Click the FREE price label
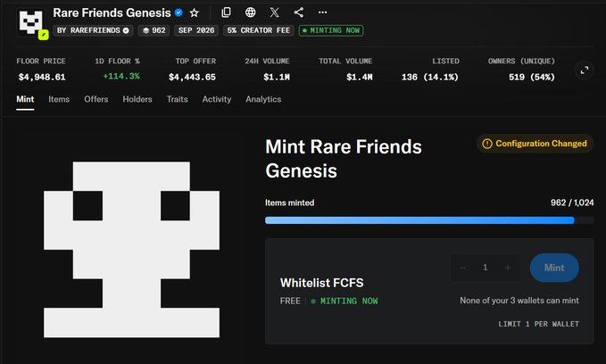Screen dimensions: 606x364 (290, 301)
